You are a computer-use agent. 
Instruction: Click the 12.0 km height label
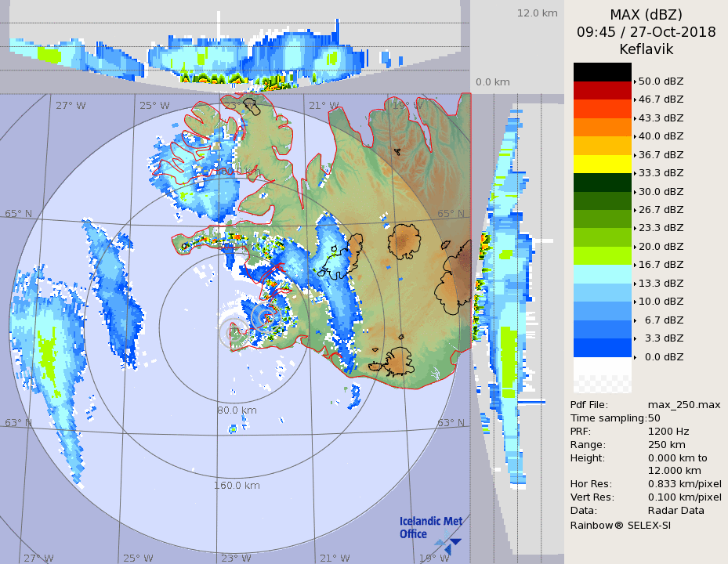[537, 13]
